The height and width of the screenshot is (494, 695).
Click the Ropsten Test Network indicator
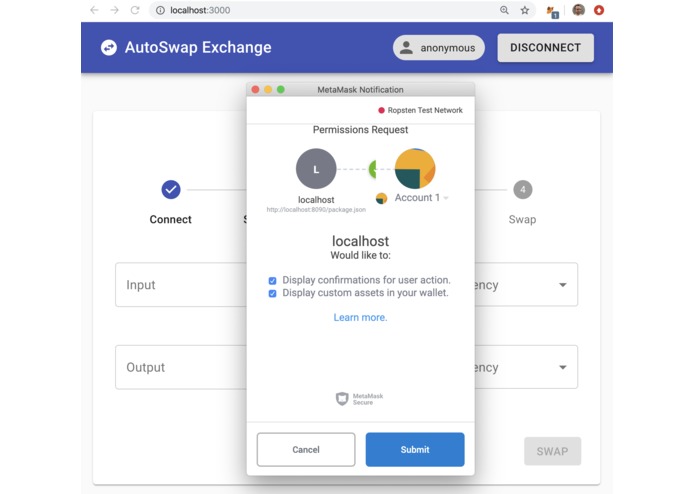(420, 110)
